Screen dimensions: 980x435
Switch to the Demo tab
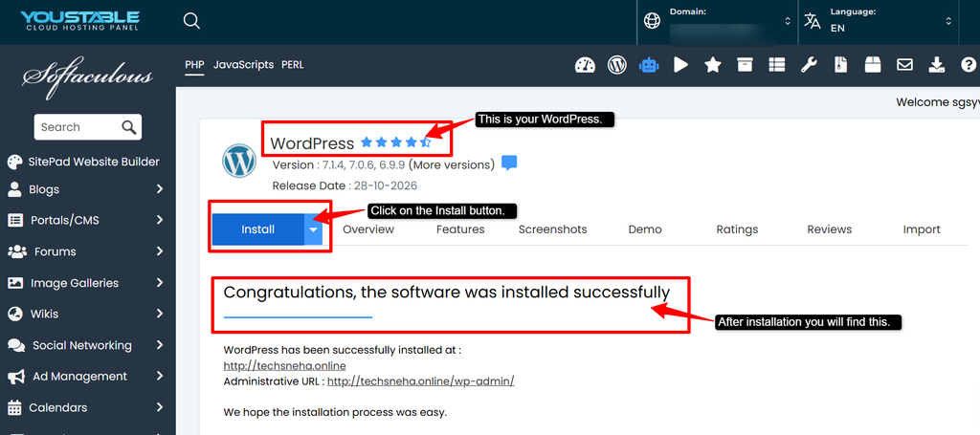645,229
